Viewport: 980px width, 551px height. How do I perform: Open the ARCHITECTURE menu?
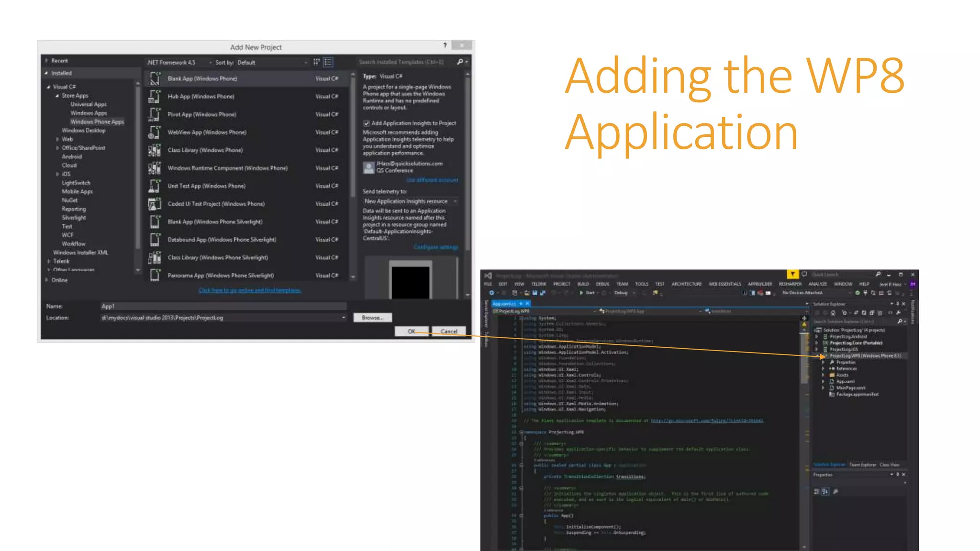click(686, 284)
